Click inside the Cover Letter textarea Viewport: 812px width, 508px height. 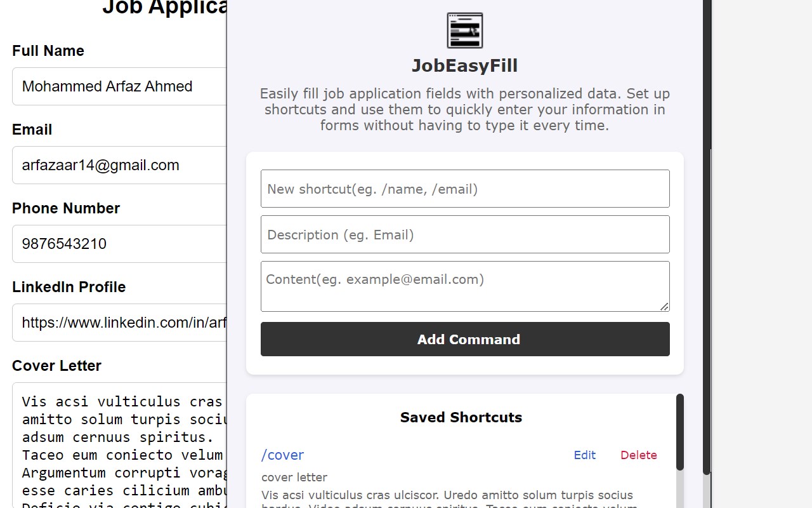[119, 444]
